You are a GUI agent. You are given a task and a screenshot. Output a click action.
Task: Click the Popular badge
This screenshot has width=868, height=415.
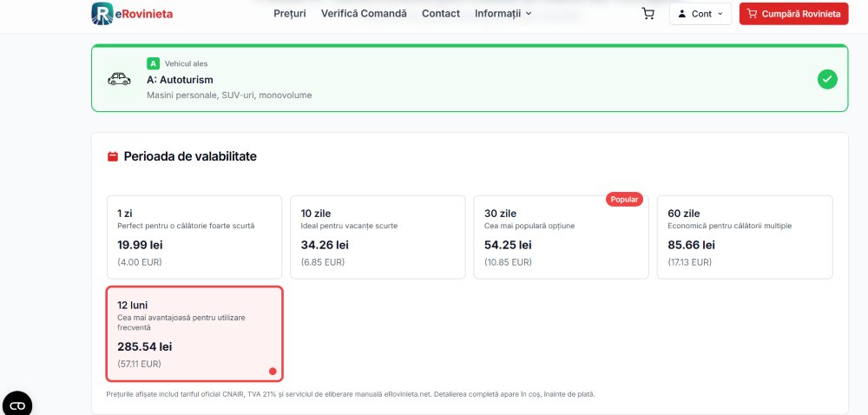(x=624, y=200)
